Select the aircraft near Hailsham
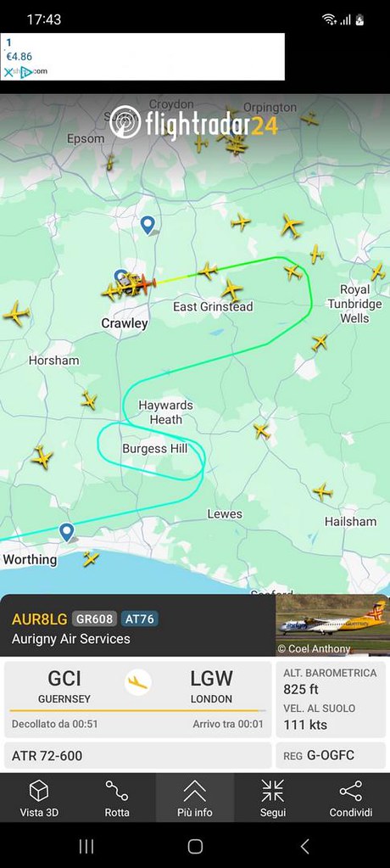Viewport: 390px width, 868px height. point(322,491)
